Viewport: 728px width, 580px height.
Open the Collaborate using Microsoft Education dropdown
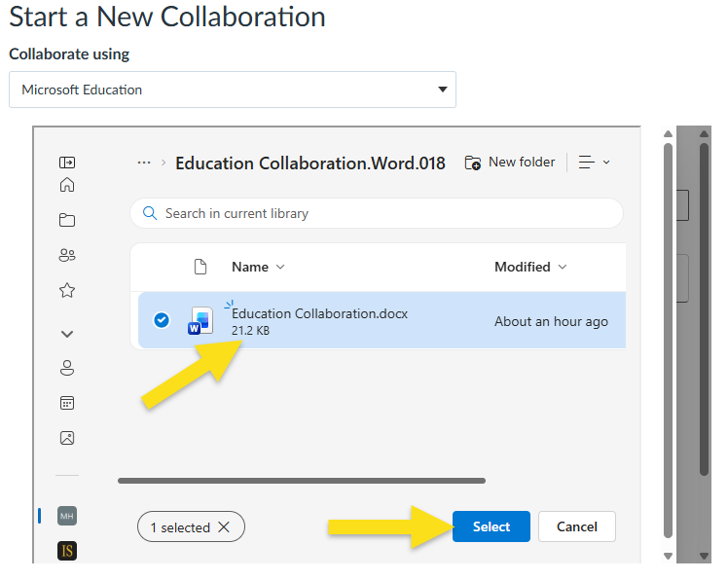click(x=233, y=90)
